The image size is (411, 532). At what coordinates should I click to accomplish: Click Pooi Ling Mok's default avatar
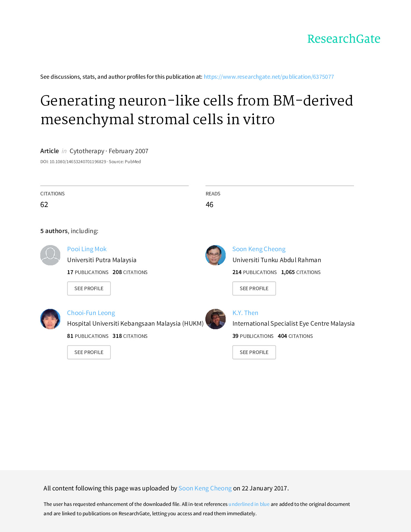(x=50, y=255)
